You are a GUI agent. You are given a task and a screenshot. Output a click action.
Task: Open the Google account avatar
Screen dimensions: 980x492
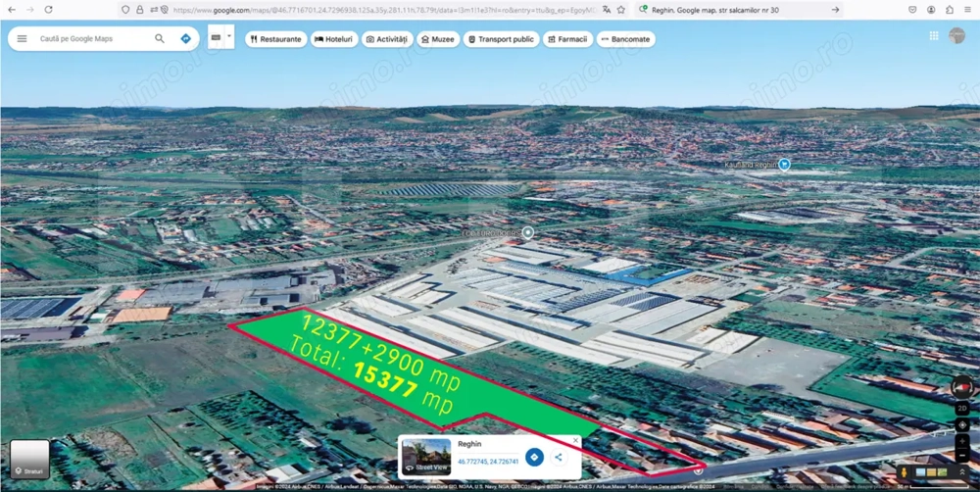[956, 35]
